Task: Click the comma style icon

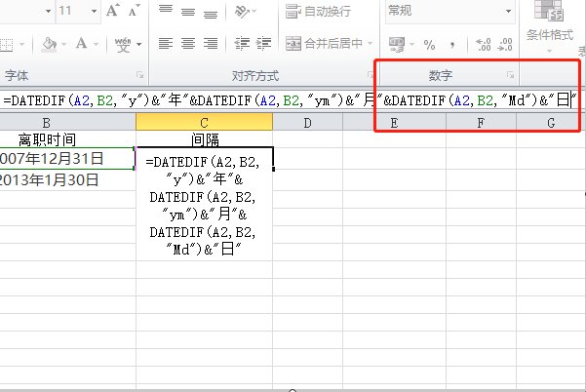Action: pyautogui.click(x=451, y=44)
